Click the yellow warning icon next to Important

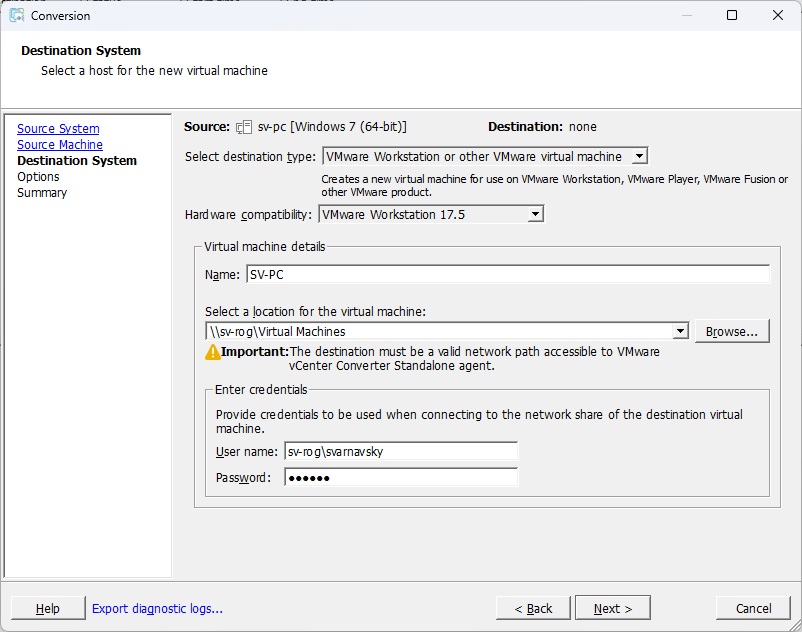coord(212,352)
